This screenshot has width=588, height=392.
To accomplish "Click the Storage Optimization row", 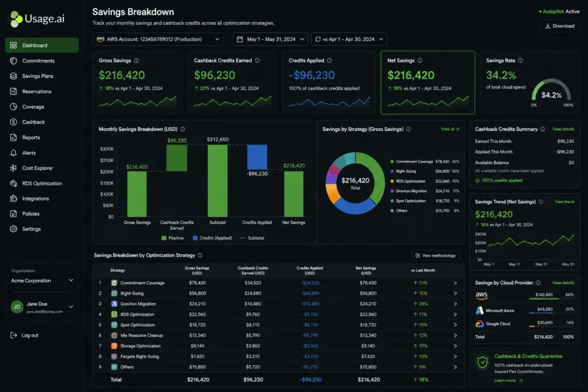I will [278, 346].
